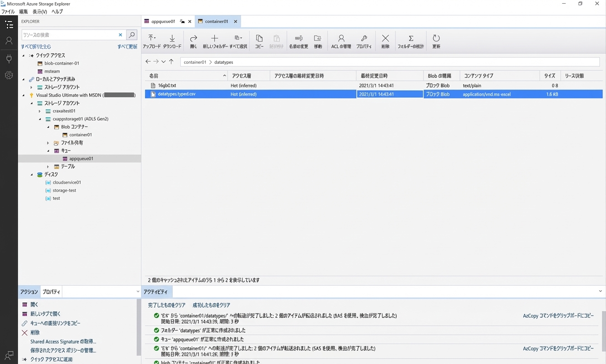Sort by the 最終変更日時 column header
The image size is (606, 364).
click(x=390, y=76)
